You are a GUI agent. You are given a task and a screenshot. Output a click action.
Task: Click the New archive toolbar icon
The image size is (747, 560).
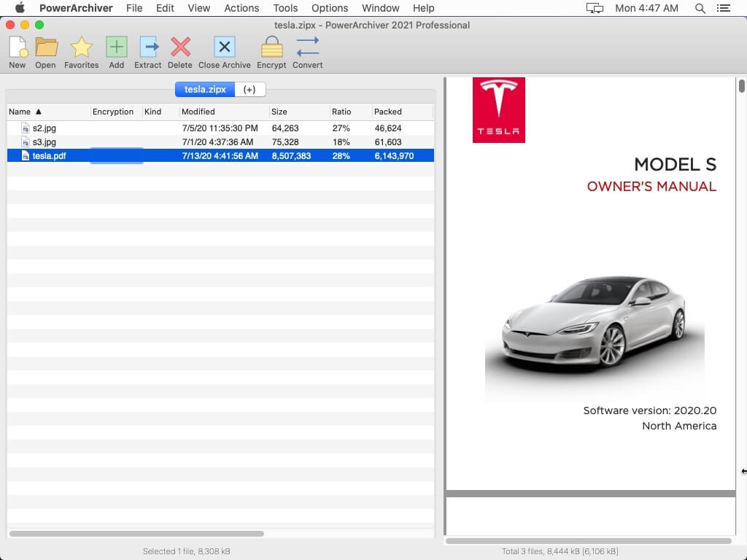pyautogui.click(x=18, y=47)
